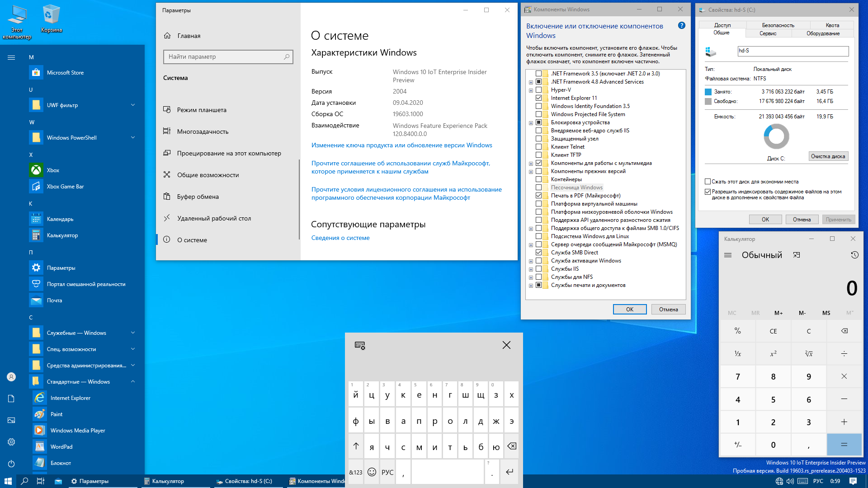
Task: Open Корзина desktop icon
Action: tap(51, 19)
